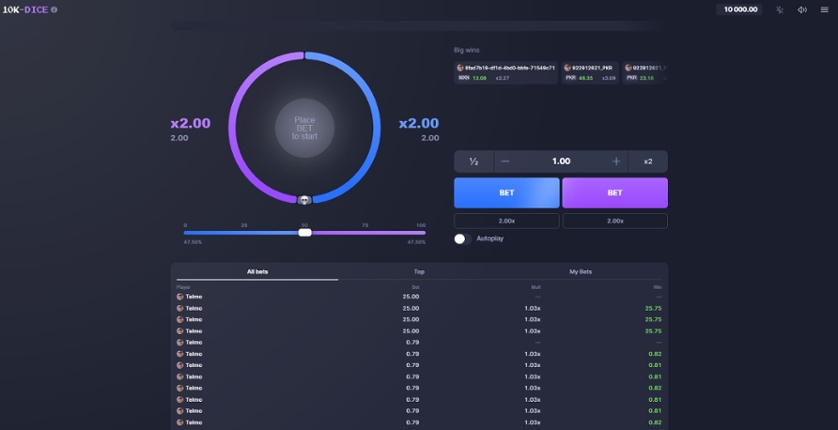838x430 pixels.
Task: Click the minus icon to decrease bet
Action: [505, 161]
